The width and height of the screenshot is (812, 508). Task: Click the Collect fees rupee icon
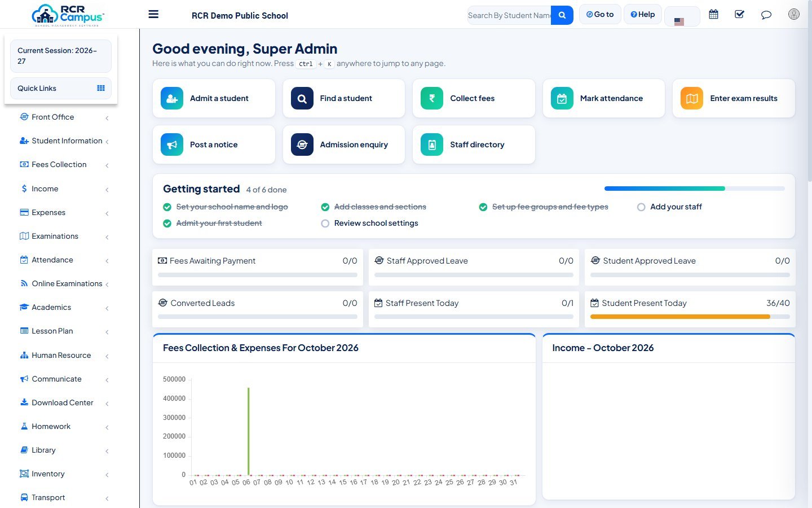pyautogui.click(x=432, y=98)
